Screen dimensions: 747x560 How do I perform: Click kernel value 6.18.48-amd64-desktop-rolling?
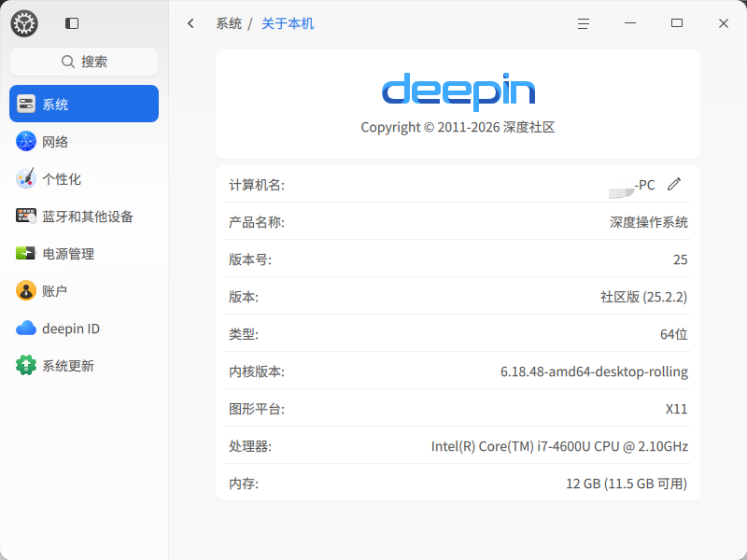pyautogui.click(x=594, y=371)
